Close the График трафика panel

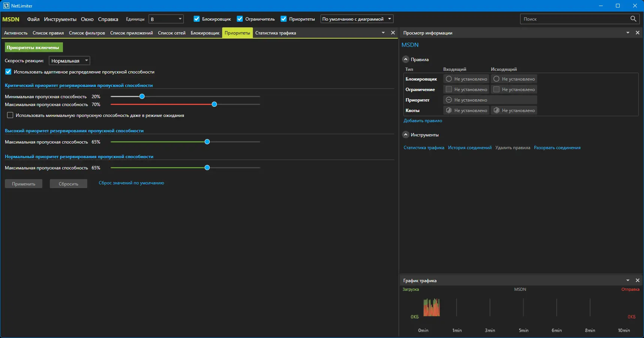coord(638,281)
